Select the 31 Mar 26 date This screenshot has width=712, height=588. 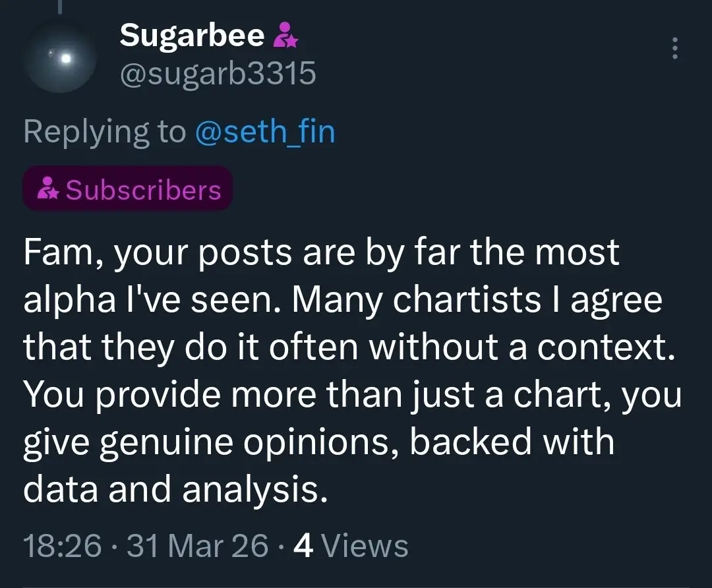click(x=198, y=546)
